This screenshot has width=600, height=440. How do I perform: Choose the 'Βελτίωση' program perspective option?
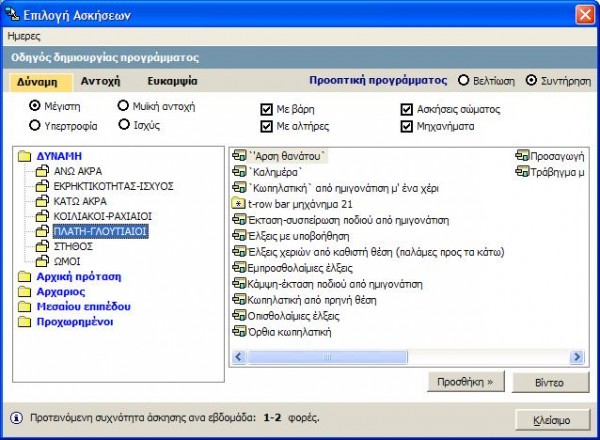click(x=463, y=81)
